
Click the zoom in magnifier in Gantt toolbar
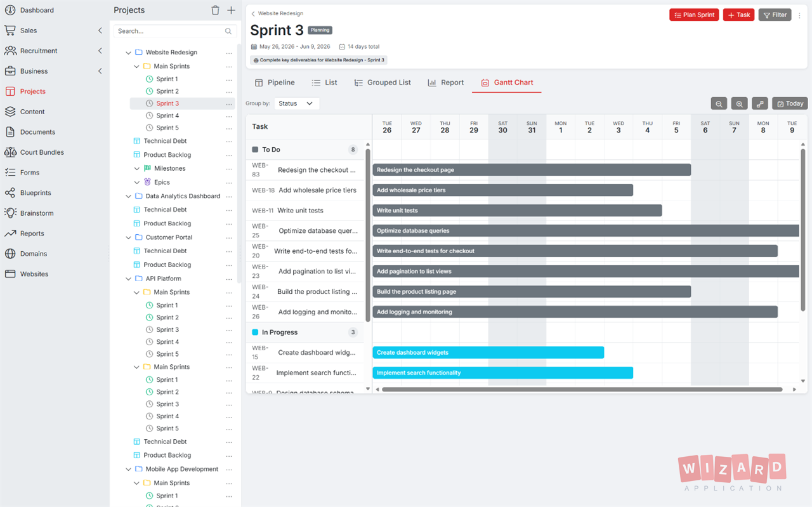739,103
